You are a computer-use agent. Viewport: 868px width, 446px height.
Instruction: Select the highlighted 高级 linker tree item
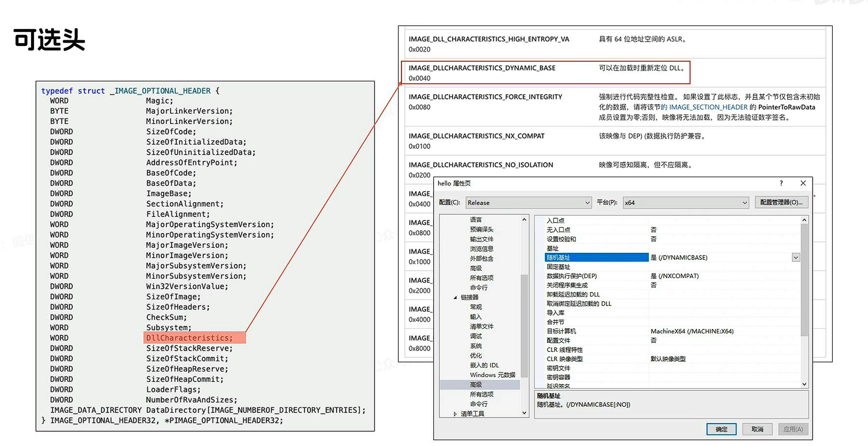(x=476, y=385)
